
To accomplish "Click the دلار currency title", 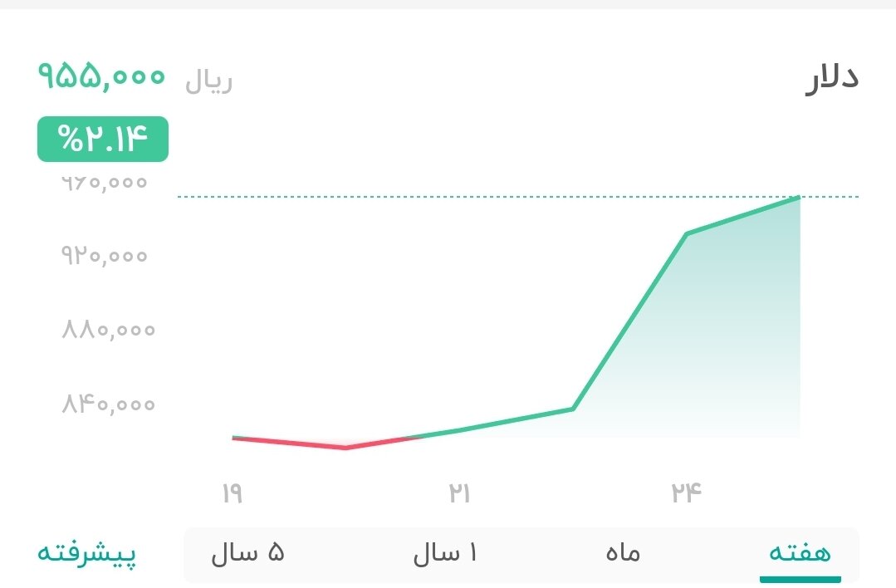I will coord(830,76).
